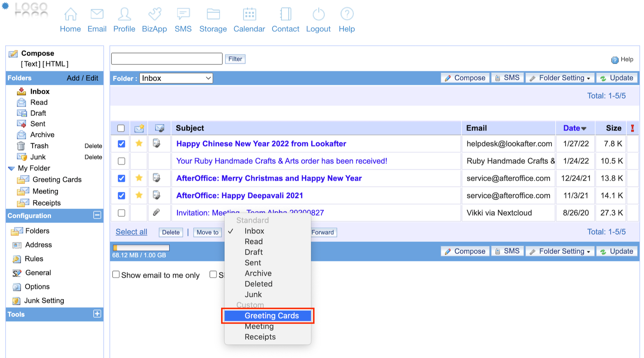Choose Greeting Cards from move-to list
The image size is (644, 358).
(271, 316)
